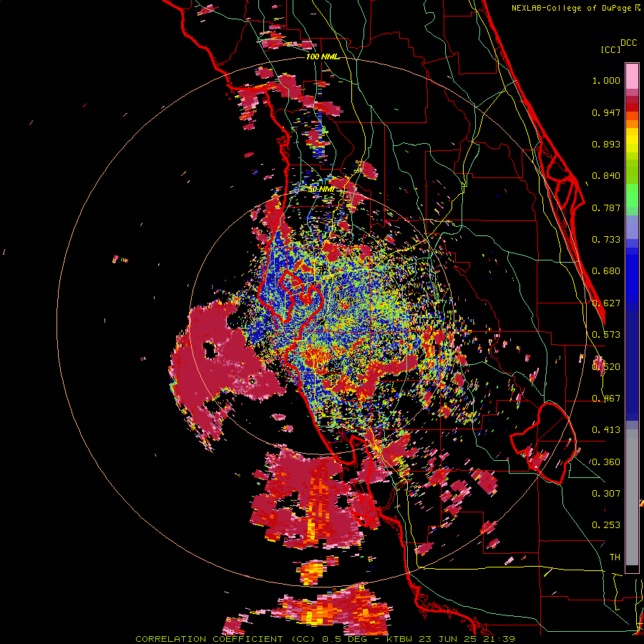Click the 50 NMI range ring label
The width and height of the screenshot is (644, 644).
pyautogui.click(x=321, y=190)
